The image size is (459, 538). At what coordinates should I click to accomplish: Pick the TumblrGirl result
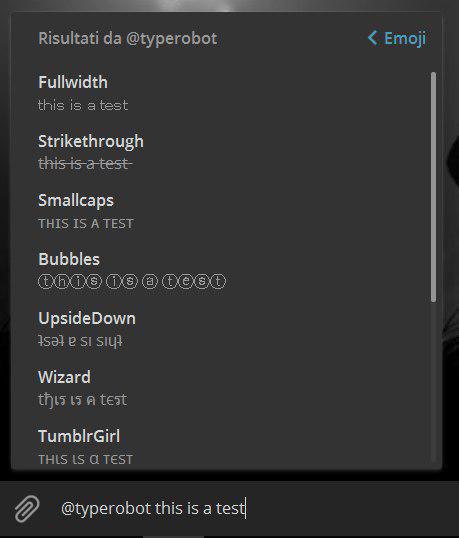[x=220, y=447]
